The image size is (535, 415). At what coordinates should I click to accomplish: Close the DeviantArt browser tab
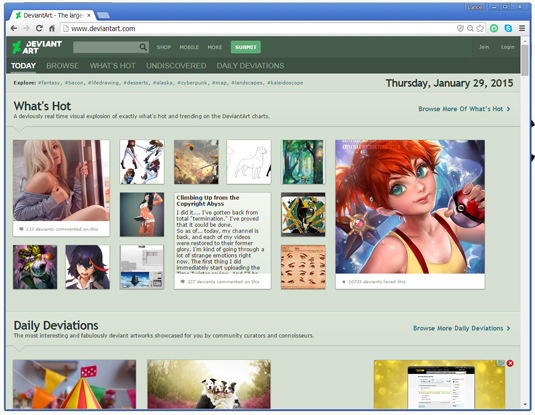pyautogui.click(x=89, y=15)
